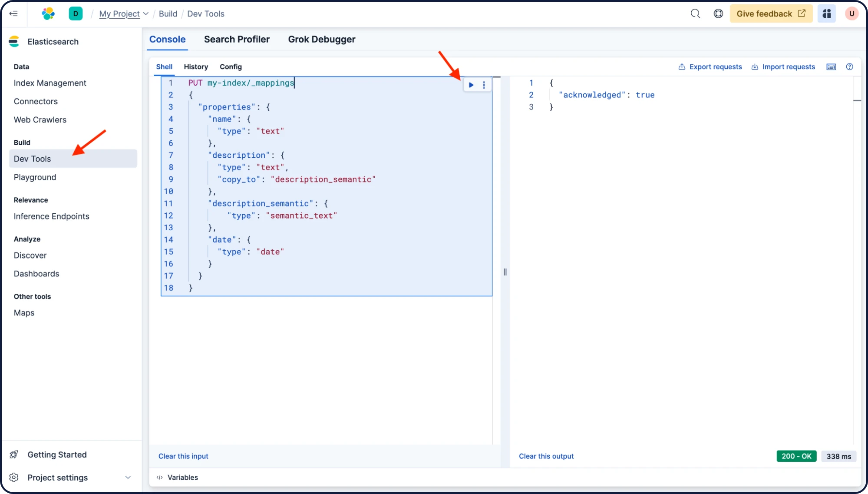
Task: Click the Export requests icon
Action: click(682, 66)
